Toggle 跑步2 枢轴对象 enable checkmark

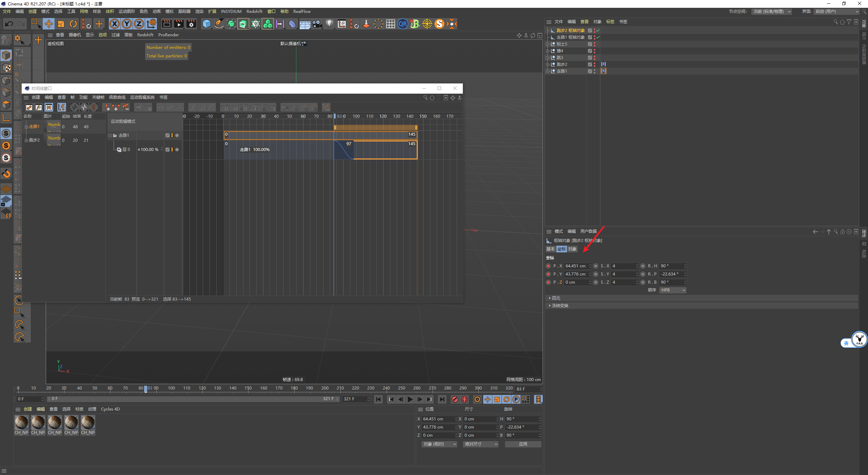[x=598, y=31]
